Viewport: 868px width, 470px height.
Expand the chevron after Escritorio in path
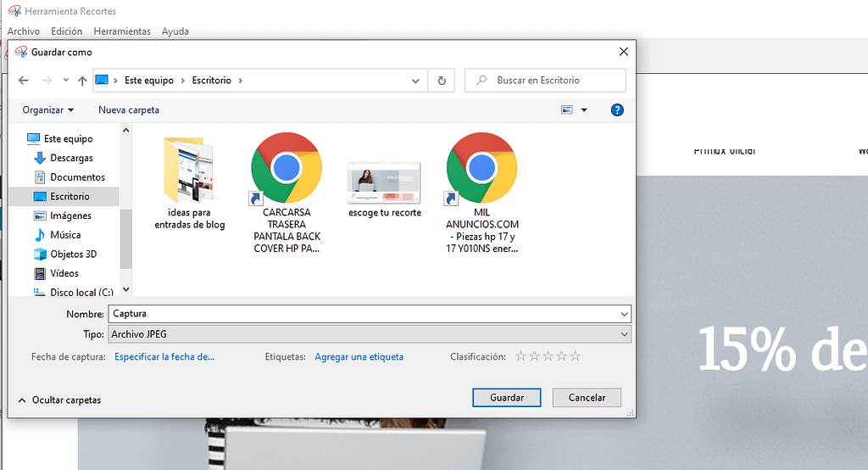pyautogui.click(x=240, y=81)
